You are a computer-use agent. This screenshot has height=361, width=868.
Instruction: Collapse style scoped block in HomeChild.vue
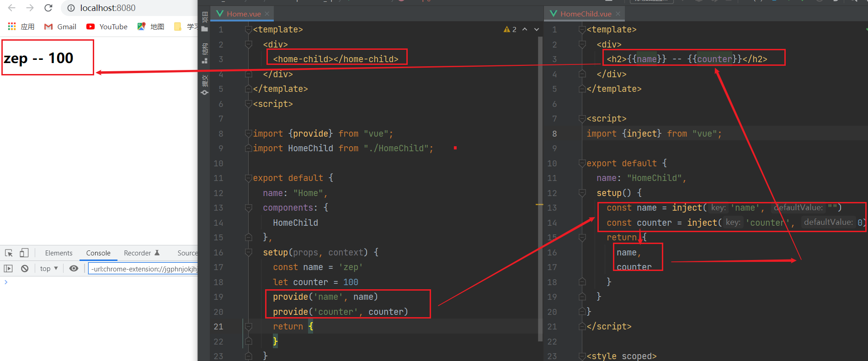tap(582, 356)
